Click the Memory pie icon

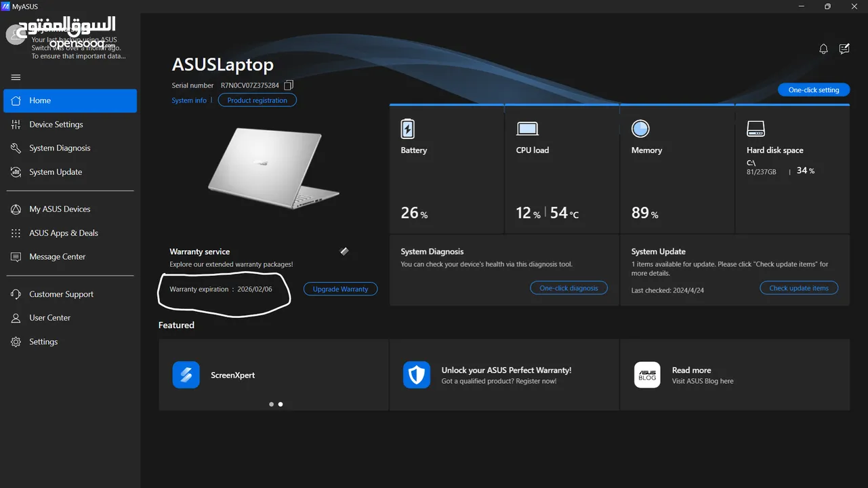pyautogui.click(x=640, y=129)
